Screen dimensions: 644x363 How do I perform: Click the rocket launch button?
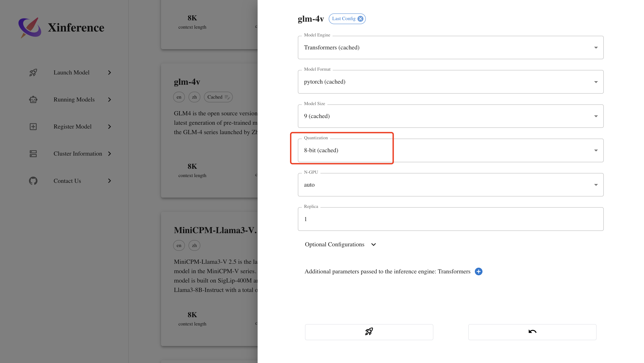point(369,332)
